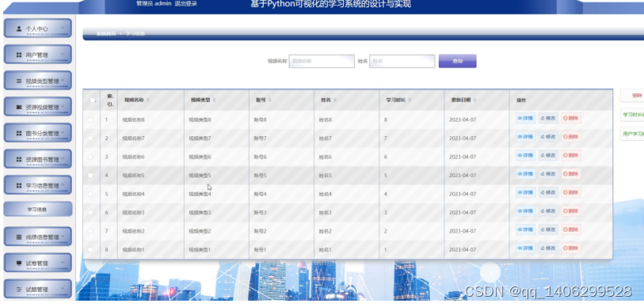Click the grid icon beside 用户管理
The width and height of the screenshot is (644, 307).
click(x=19, y=55)
